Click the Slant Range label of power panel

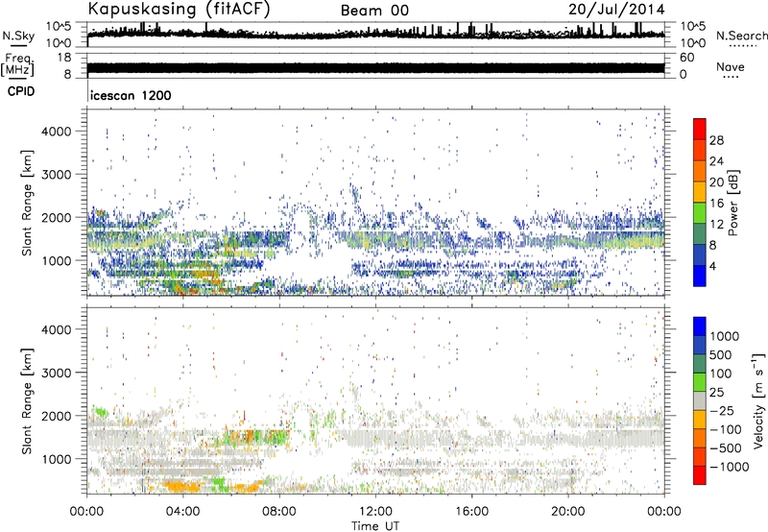[27, 203]
